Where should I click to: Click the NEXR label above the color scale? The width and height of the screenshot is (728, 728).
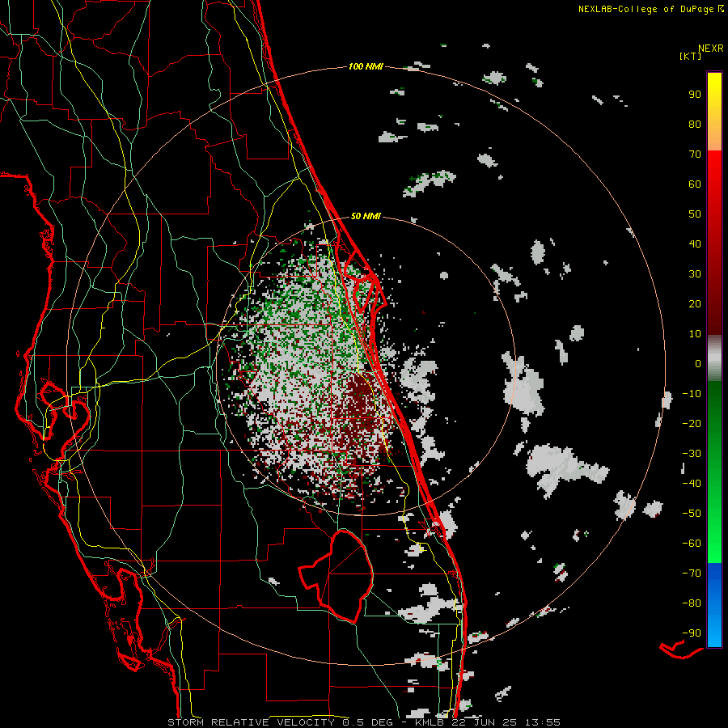[711, 49]
